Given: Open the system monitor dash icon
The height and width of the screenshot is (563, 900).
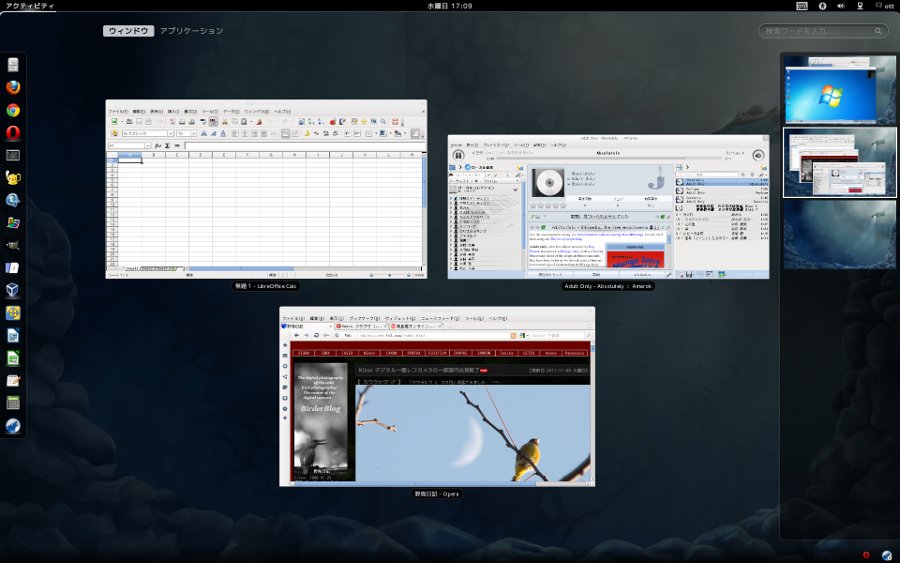Looking at the screenshot, I should tap(13, 155).
